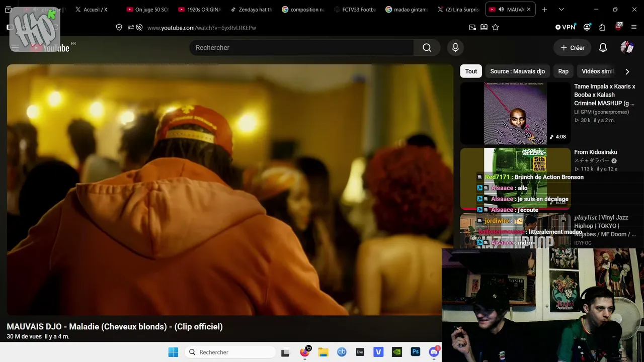
Task: Open YouTube notifications bell
Action: pyautogui.click(x=603, y=48)
